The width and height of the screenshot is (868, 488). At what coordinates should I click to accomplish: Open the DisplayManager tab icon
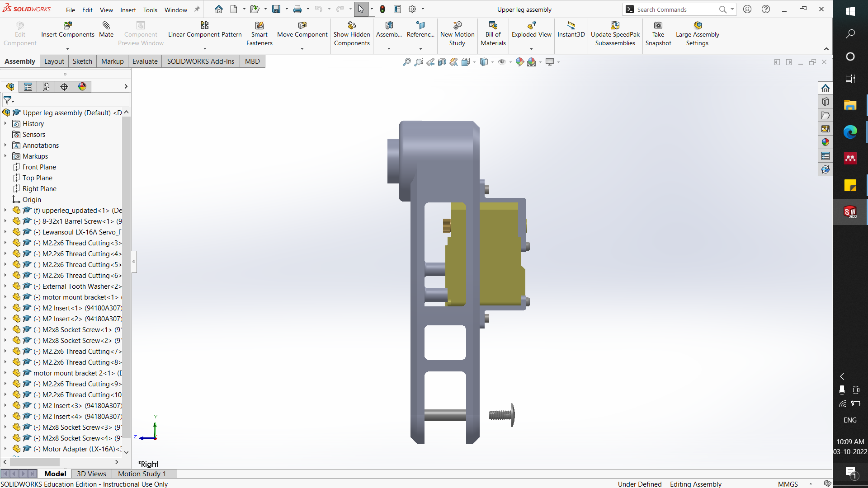pyautogui.click(x=82, y=86)
